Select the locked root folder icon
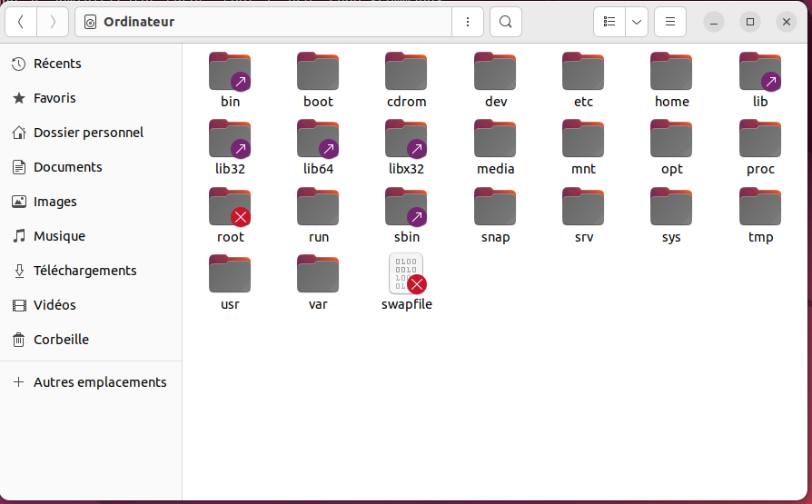Viewport: 812px width, 504px height. point(230,206)
